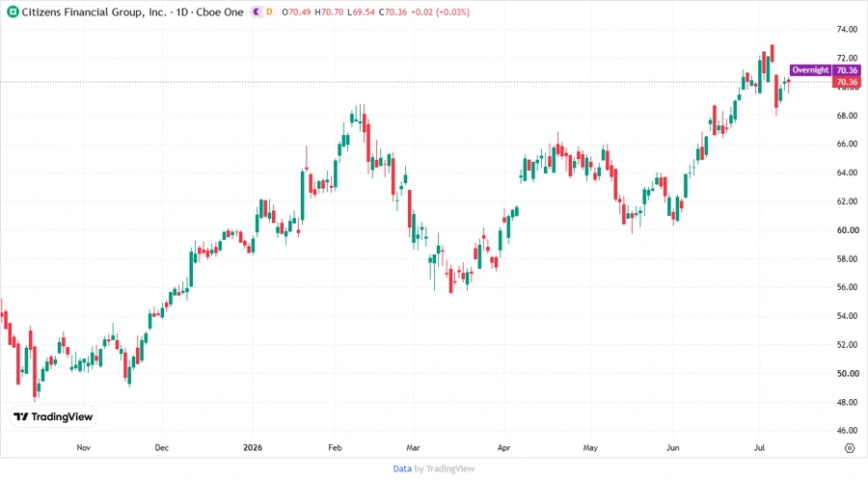The image size is (868, 480).
Task: Click the Nov label on time axis
Action: click(x=84, y=447)
